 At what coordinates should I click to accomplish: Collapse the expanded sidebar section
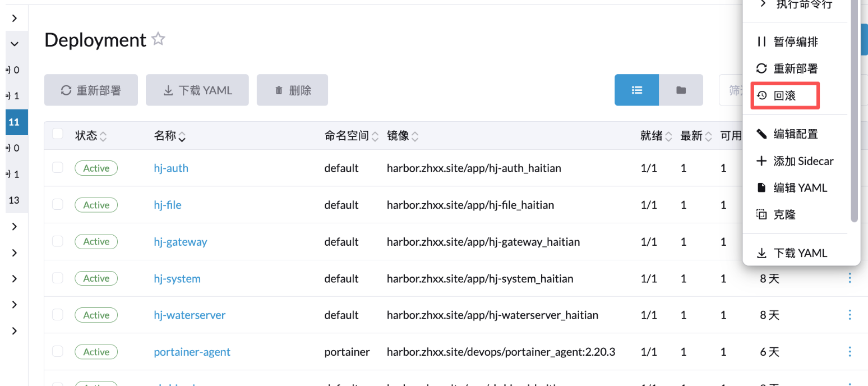(x=15, y=44)
